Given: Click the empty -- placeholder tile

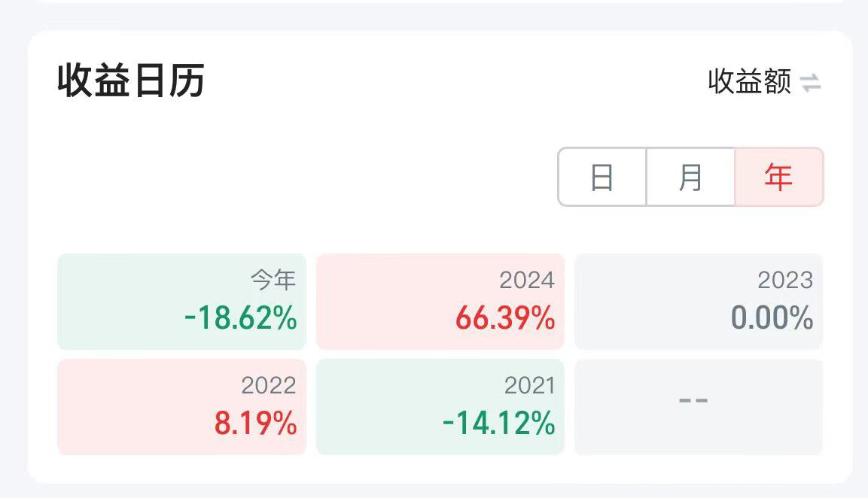Looking at the screenshot, I should (699, 407).
